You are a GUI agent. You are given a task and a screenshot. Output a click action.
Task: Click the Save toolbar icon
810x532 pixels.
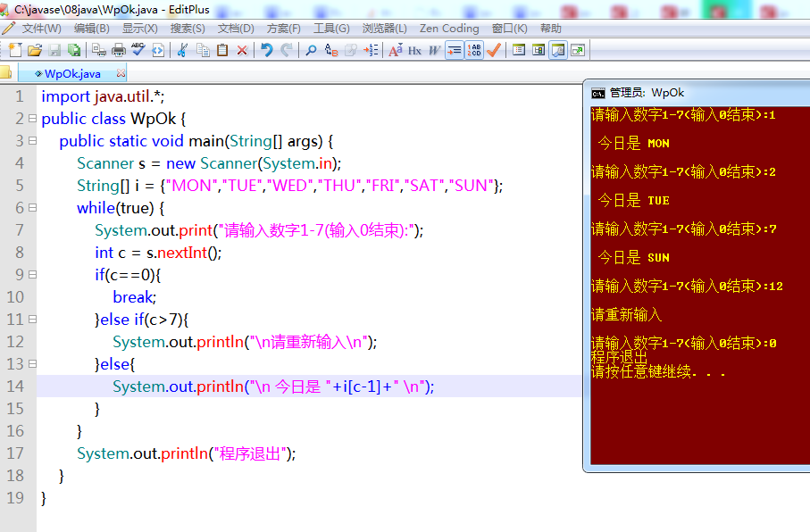(x=54, y=50)
